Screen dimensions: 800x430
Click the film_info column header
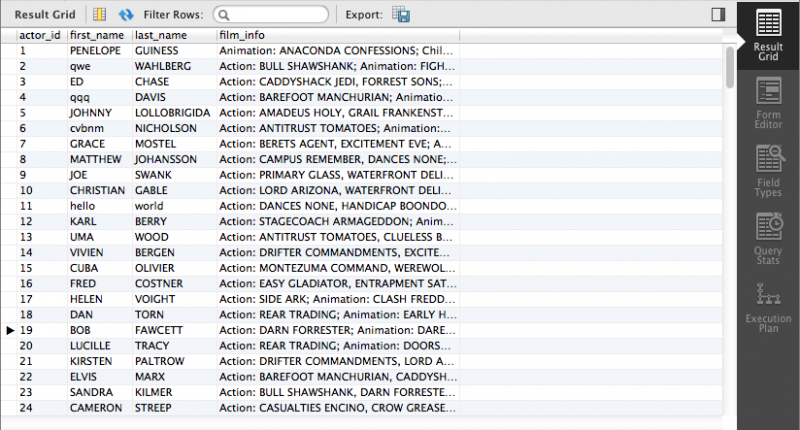point(337,35)
